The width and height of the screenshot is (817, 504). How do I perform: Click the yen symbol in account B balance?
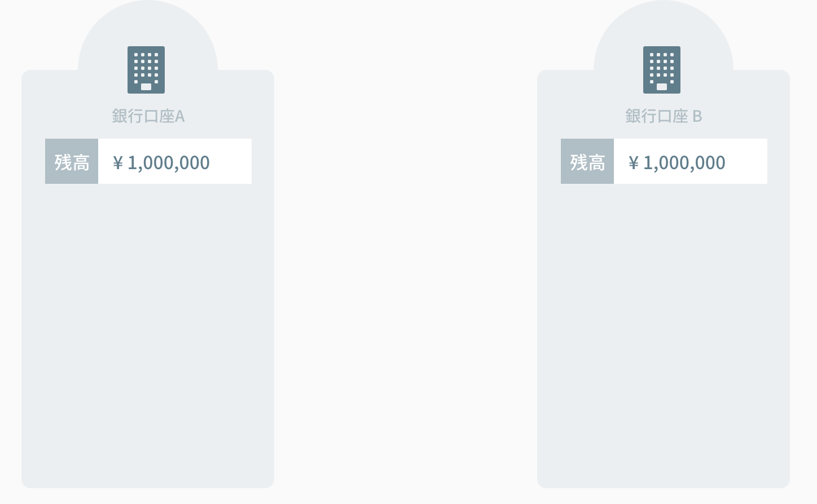pos(634,163)
